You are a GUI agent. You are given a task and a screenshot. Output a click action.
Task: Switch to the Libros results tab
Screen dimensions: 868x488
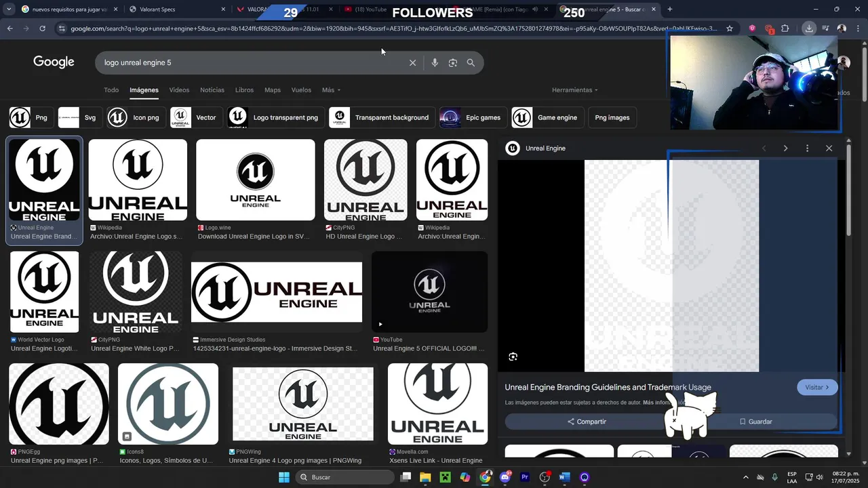(244, 90)
